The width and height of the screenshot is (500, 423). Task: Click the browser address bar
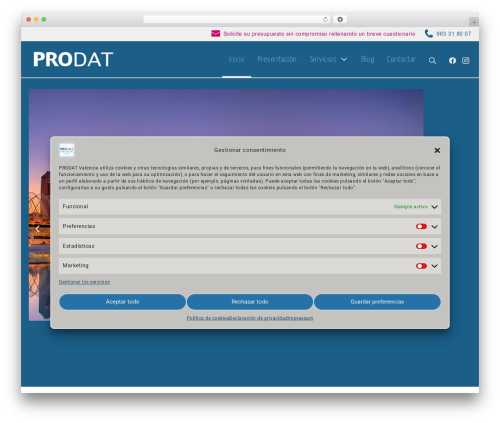point(237,19)
